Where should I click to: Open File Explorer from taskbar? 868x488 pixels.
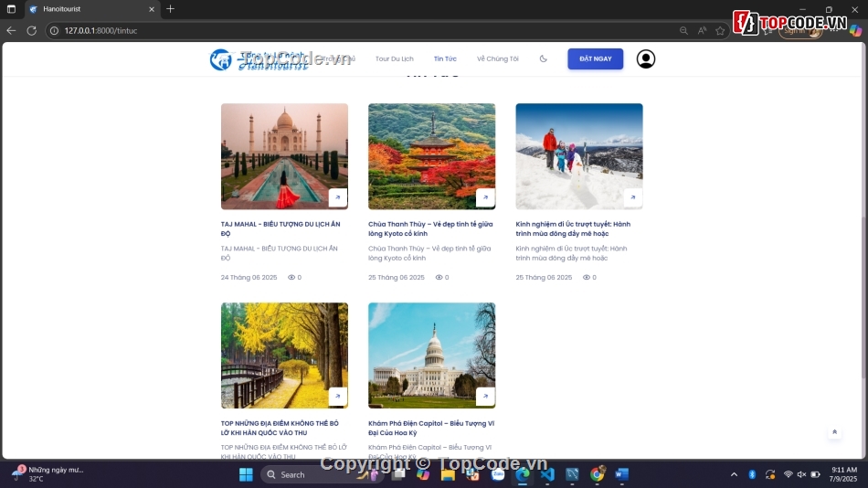click(x=448, y=474)
